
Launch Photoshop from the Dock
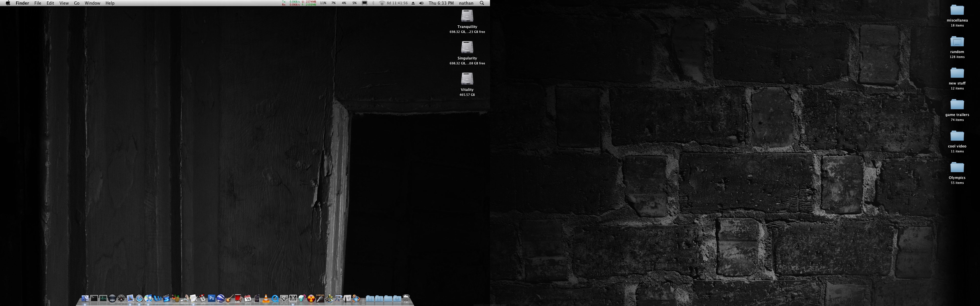(212, 299)
